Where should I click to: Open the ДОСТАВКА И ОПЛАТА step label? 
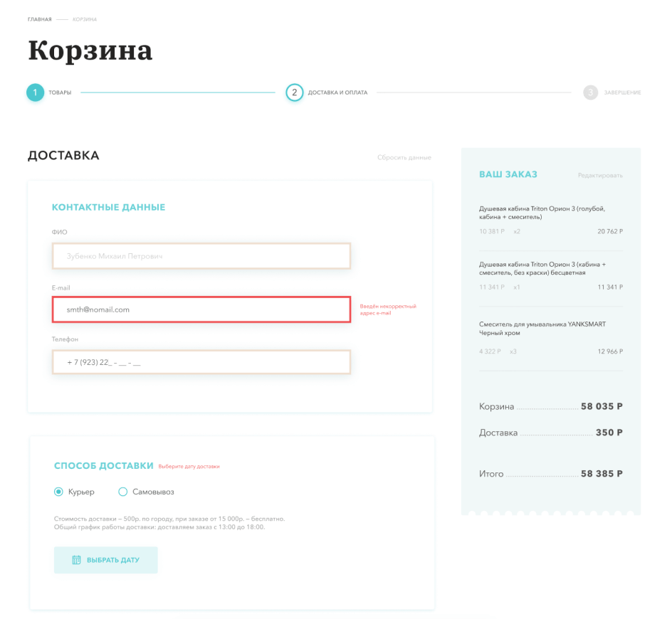tap(337, 92)
